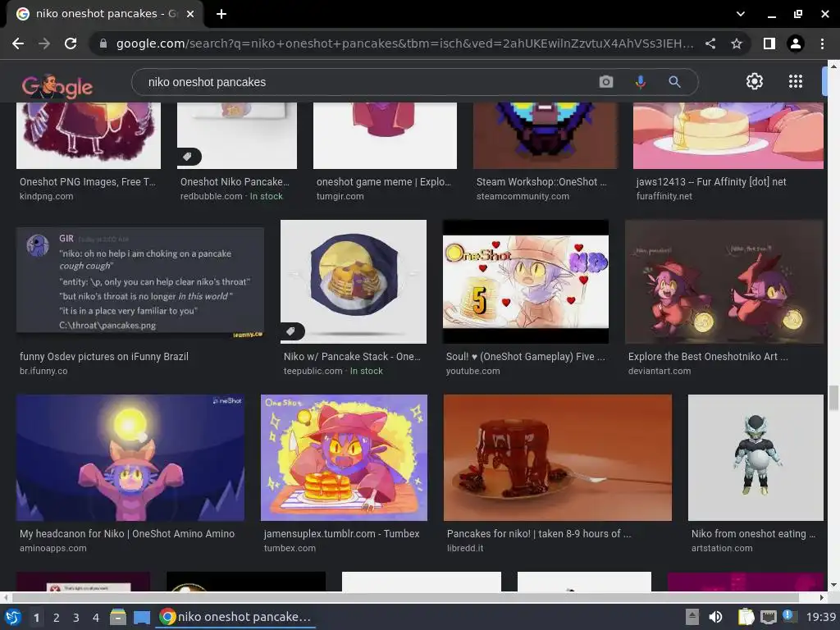Click the browser forward arrow
This screenshot has width=840, height=630.
[44, 43]
